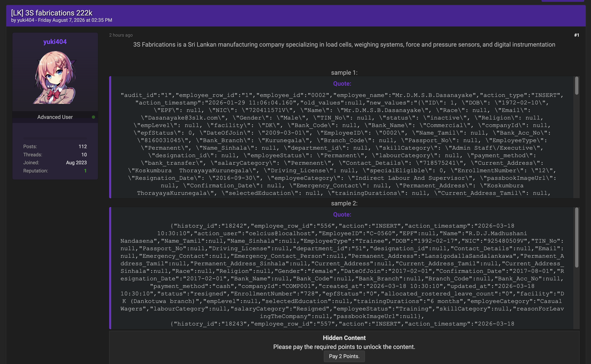
Task: Click the line starting with {"history_id":"18243"
Action: [342, 324]
